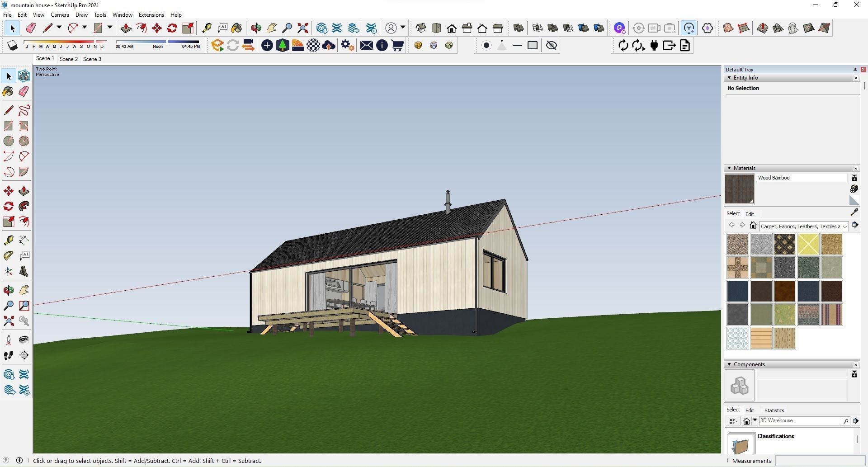This screenshot has height=467, width=868.
Task: Select the 3D Text tool in left toolbar
Action: tap(24, 272)
